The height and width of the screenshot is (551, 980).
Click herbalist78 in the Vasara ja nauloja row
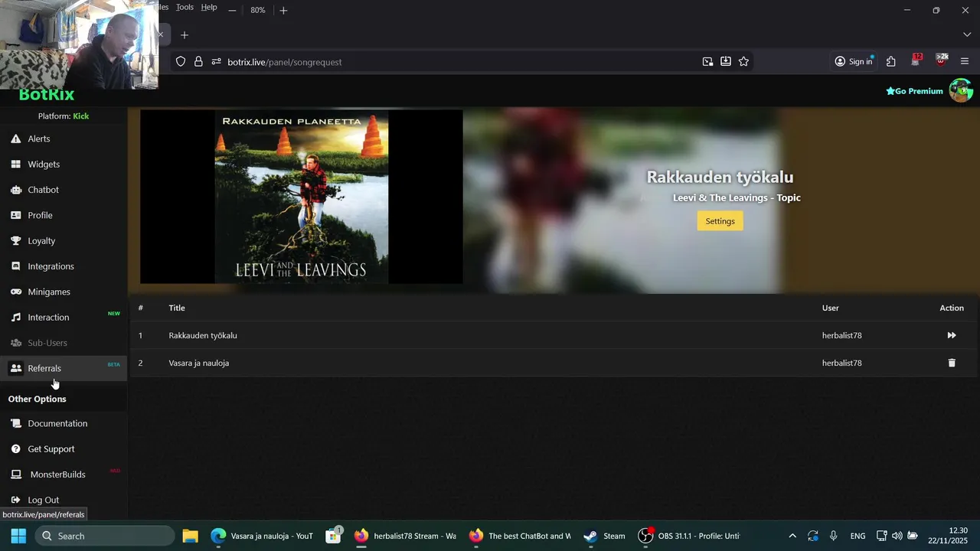tap(842, 363)
